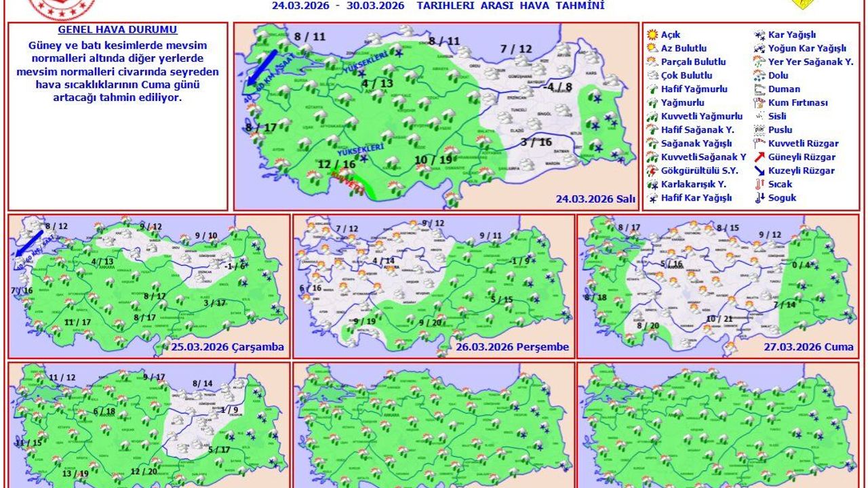Click the Kum Fırtınası legend icon

coord(759,102)
